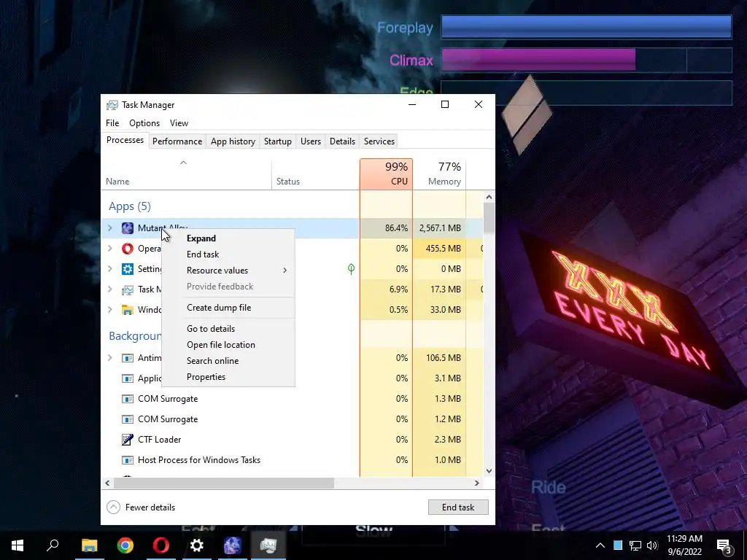This screenshot has height=560, width=747.
Task: Click the Mutant Alley app icon in process list
Action: (127, 228)
